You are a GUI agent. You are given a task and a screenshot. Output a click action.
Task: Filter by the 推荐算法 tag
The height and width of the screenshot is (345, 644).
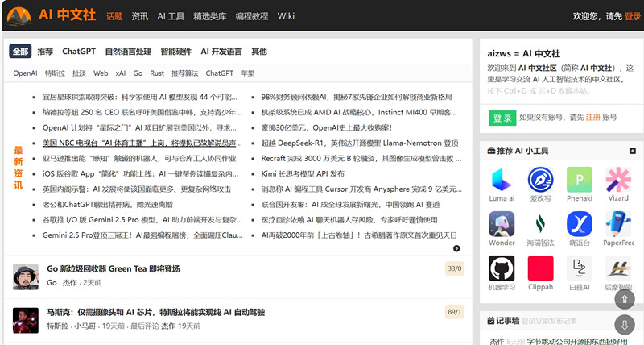click(185, 73)
